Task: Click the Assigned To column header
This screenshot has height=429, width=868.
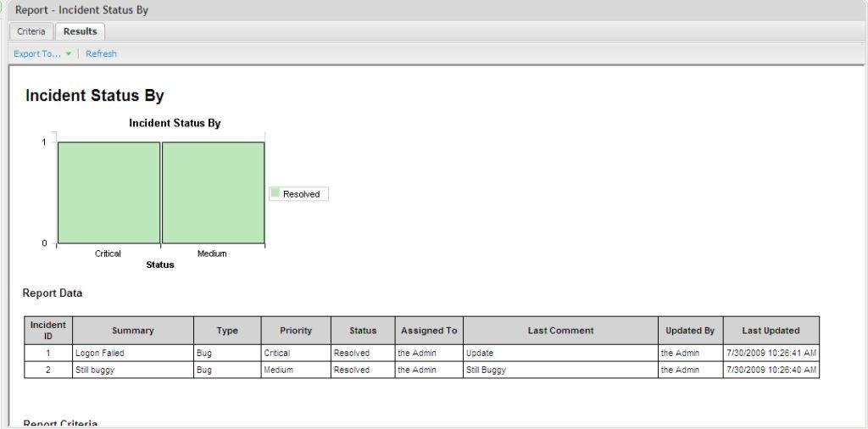Action: (x=429, y=331)
